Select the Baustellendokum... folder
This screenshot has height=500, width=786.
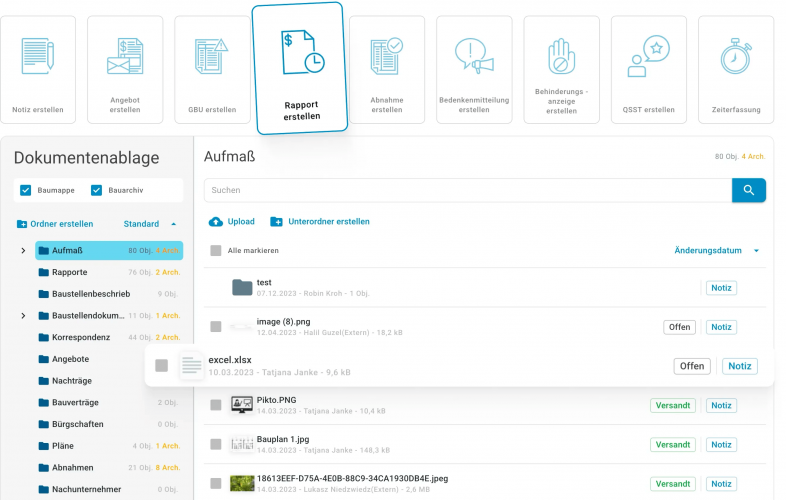click(109, 315)
